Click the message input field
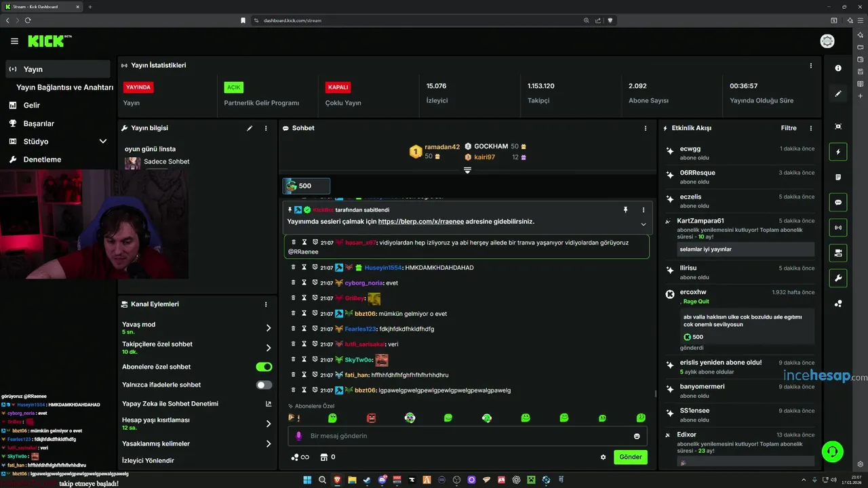868x488 pixels. pyautogui.click(x=467, y=436)
